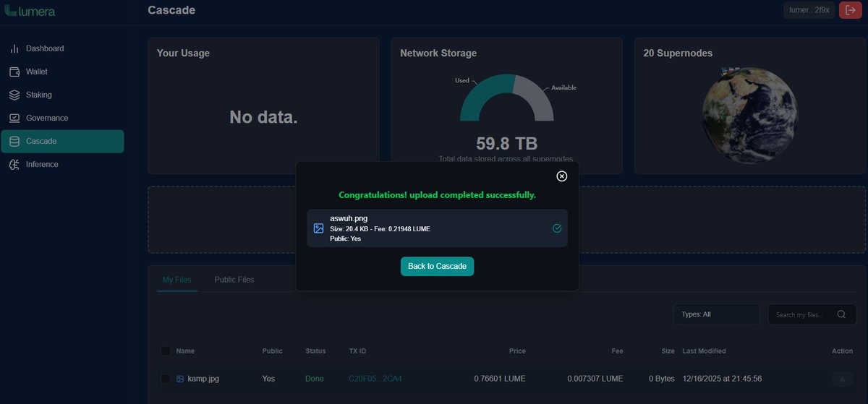
Task: Click the Dashboard bar chart icon
Action: (14, 48)
